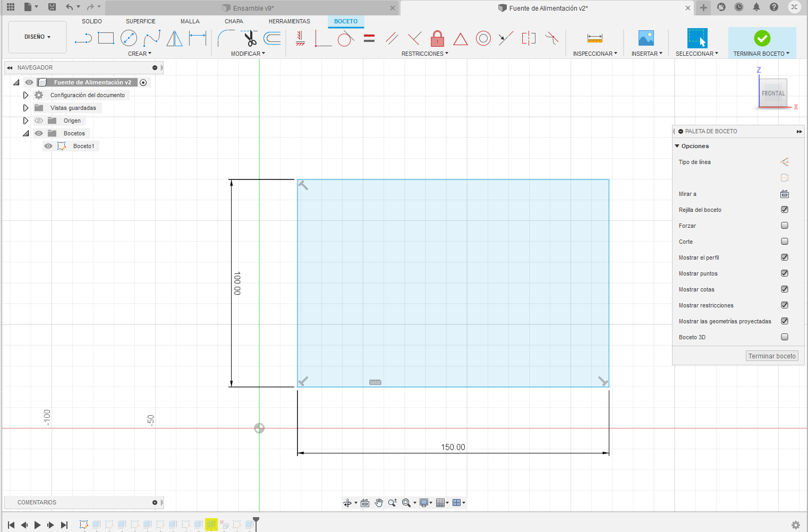Image resolution: width=808 pixels, height=532 pixels.
Task: Toggle Mostrar cotas checkbox
Action: 785,289
